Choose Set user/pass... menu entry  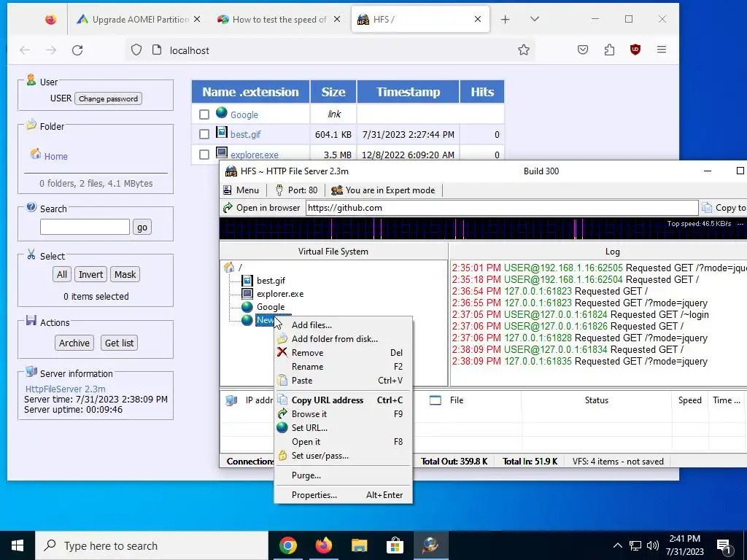(x=343, y=456)
